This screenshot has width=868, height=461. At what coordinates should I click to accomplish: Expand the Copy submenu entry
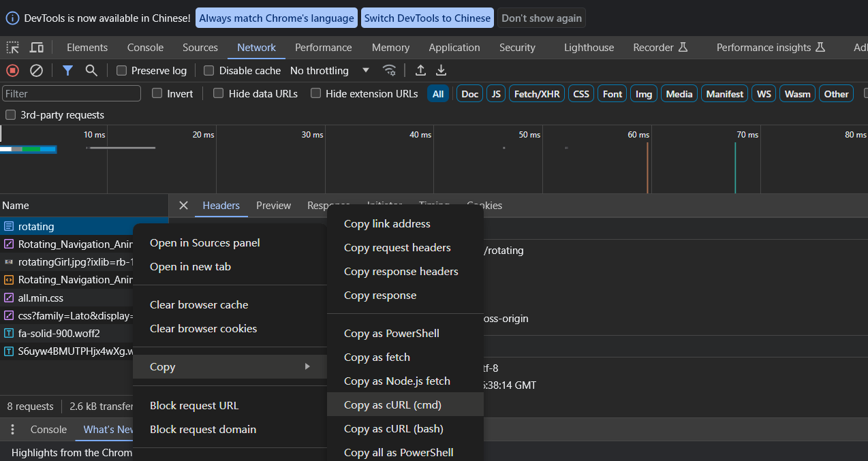pyautogui.click(x=230, y=366)
